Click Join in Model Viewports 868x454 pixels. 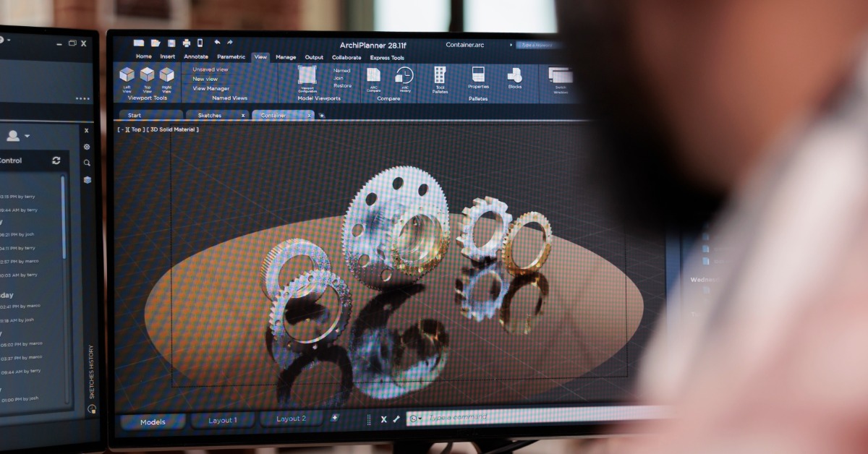pyautogui.click(x=339, y=78)
